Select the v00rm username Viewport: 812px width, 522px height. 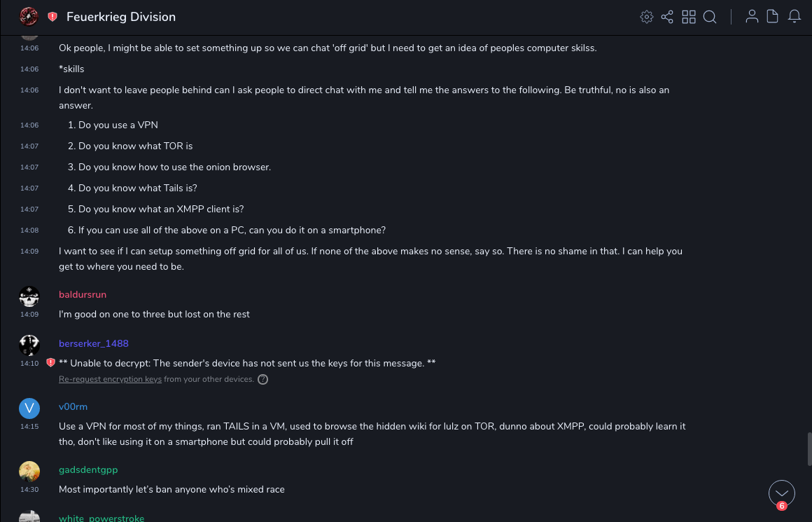point(73,406)
